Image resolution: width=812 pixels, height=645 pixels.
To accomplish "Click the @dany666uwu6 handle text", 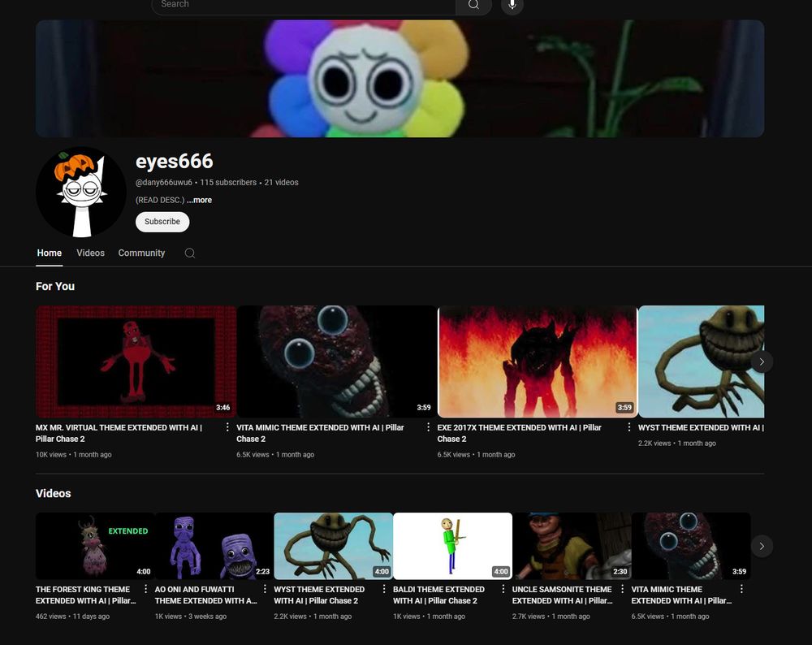I will point(164,182).
